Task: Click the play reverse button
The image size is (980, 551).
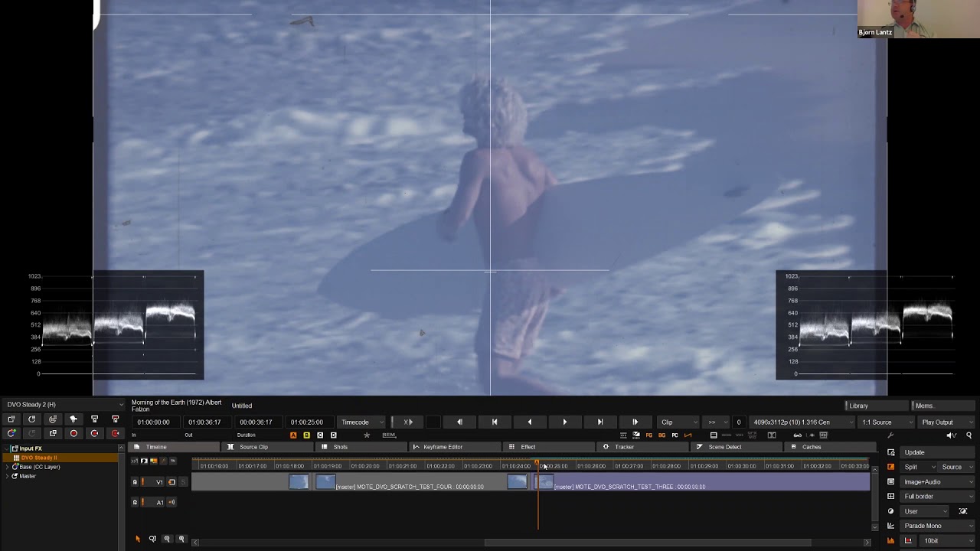Action: click(x=529, y=422)
